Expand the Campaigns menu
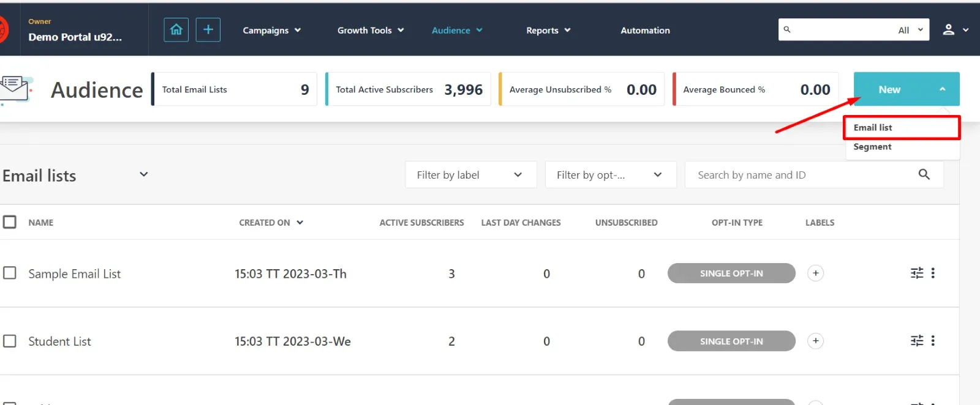The image size is (980, 405). point(271,30)
